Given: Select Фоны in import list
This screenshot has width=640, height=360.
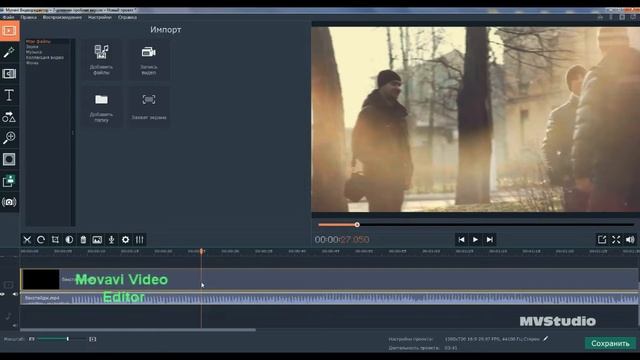Looking at the screenshot, I should pos(32,62).
